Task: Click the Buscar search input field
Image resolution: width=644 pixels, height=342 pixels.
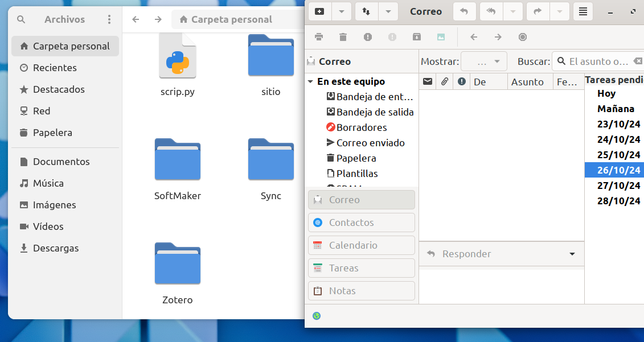Action: (x=598, y=61)
